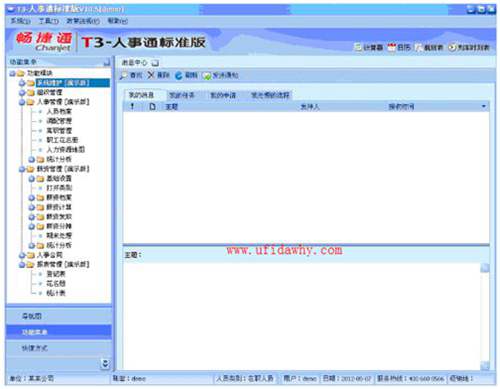Click the 人员类别 status bar entry
Image resolution: width=500 pixels, height=389 pixels.
245,378
